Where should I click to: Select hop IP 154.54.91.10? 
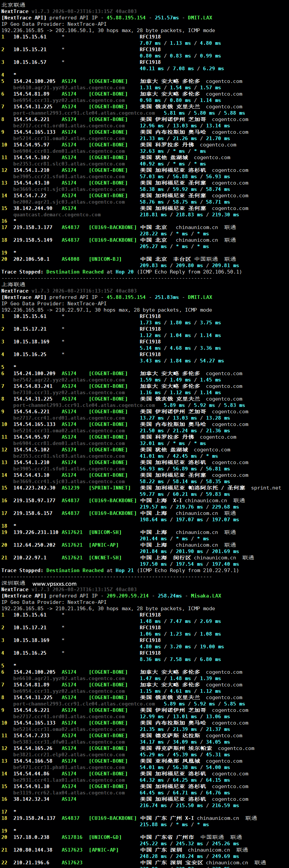tap(31, 786)
